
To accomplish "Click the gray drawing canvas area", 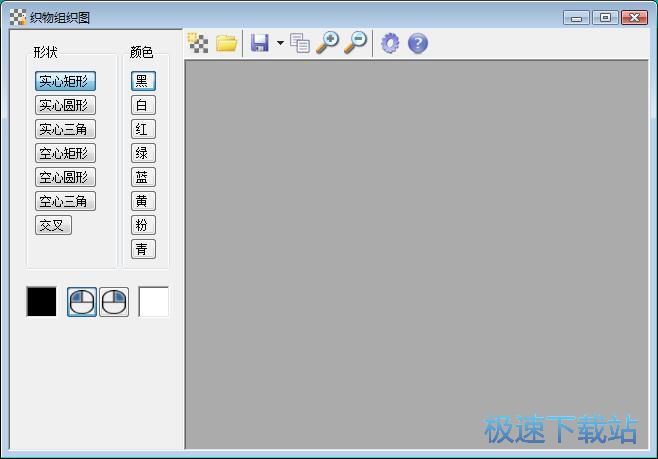I will (x=416, y=254).
